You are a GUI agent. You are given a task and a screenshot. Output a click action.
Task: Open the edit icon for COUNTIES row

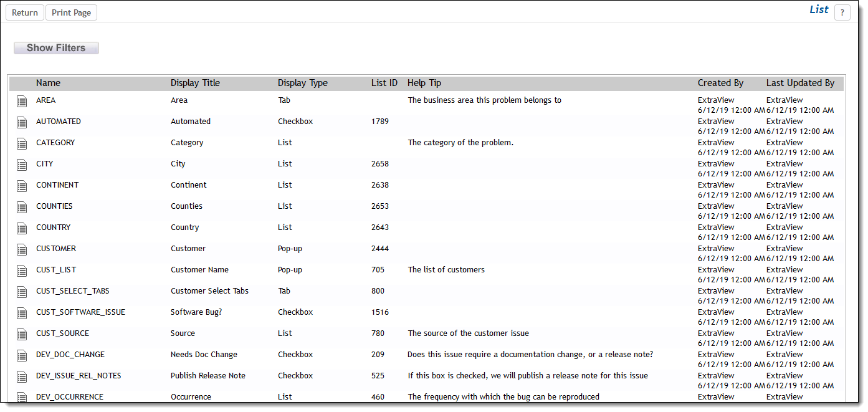(22, 207)
